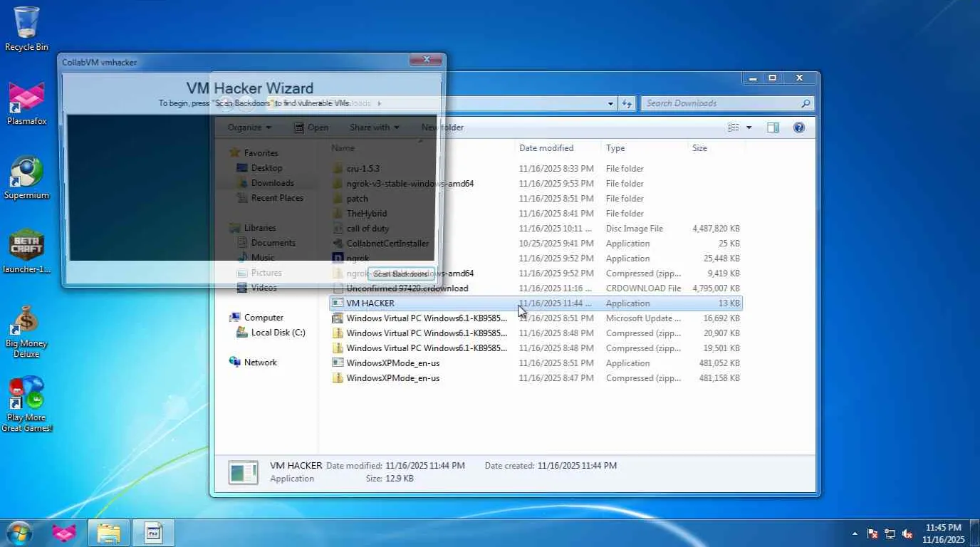Screen dimensions: 980x547
Task: Click New folder in Explorer toolbar
Action: tap(442, 127)
